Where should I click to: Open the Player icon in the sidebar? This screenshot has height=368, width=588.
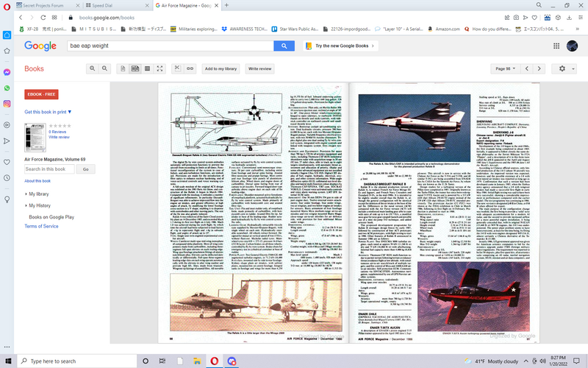7,125
